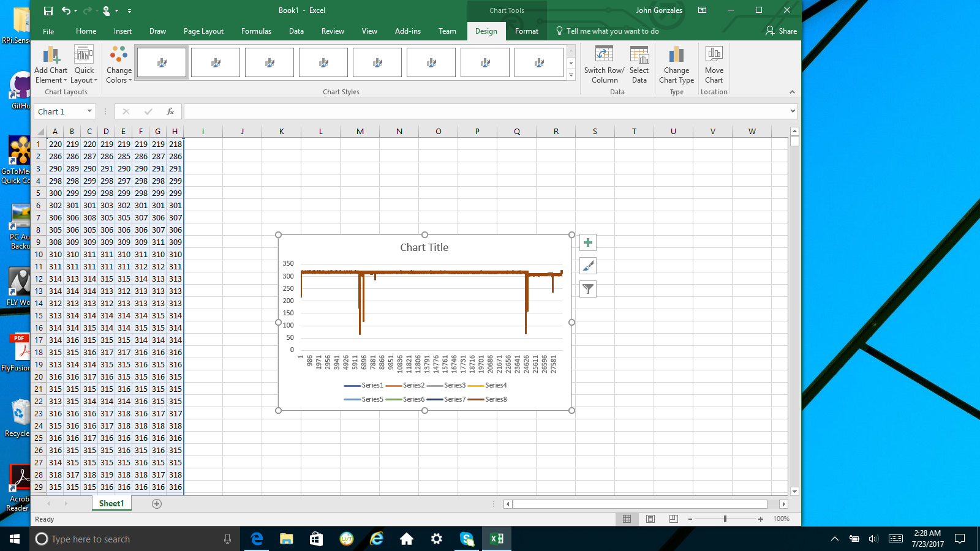Open the Name Box dropdown

[90, 111]
